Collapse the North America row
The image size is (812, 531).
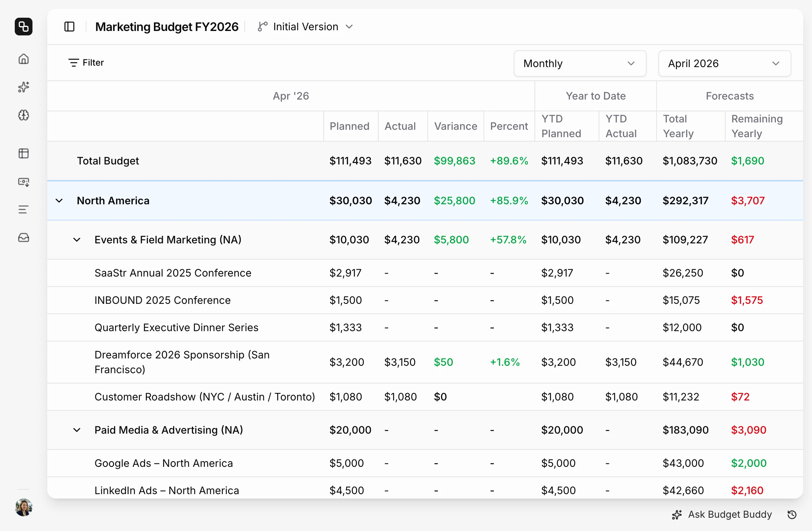click(x=59, y=201)
